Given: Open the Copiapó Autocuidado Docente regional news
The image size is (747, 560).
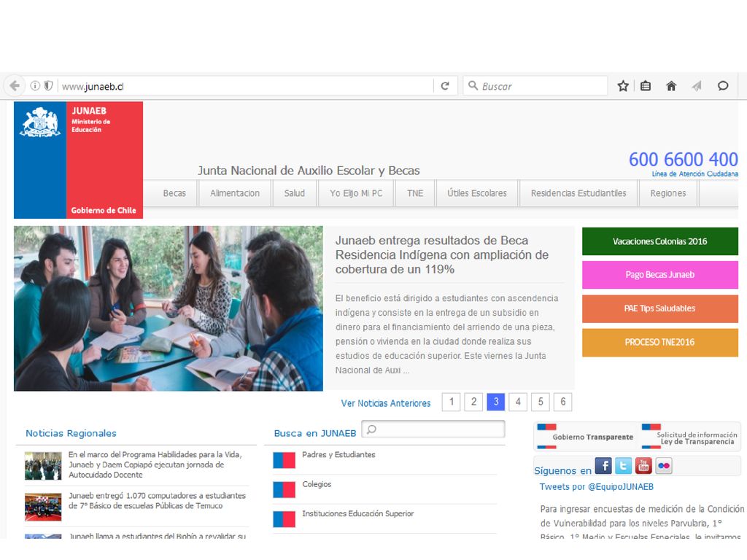Looking at the screenshot, I should point(155,464).
